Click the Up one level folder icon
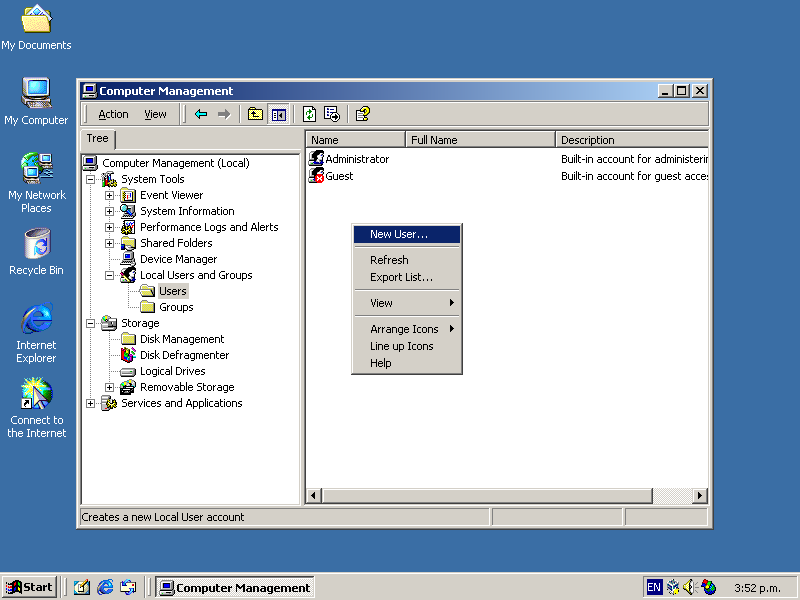The height and width of the screenshot is (600, 800). point(255,114)
